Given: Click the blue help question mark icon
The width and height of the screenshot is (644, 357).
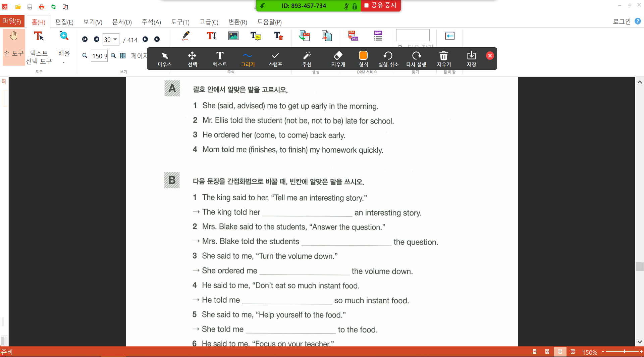Looking at the screenshot, I should pyautogui.click(x=638, y=21).
